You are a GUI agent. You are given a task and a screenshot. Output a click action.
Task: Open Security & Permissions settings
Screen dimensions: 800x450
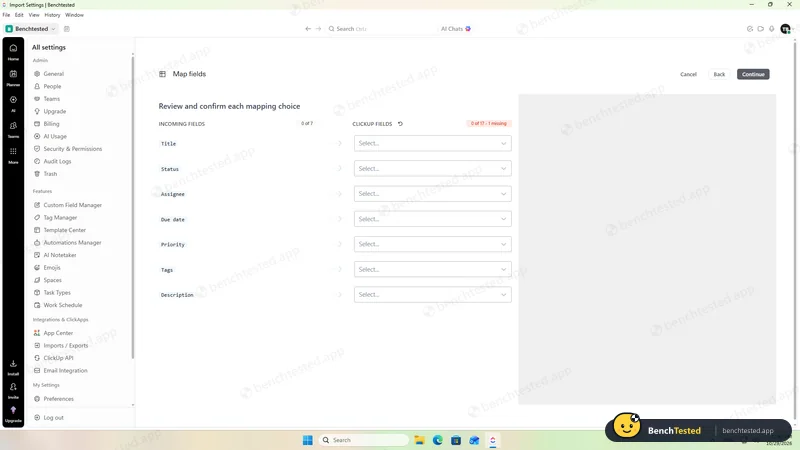point(72,149)
